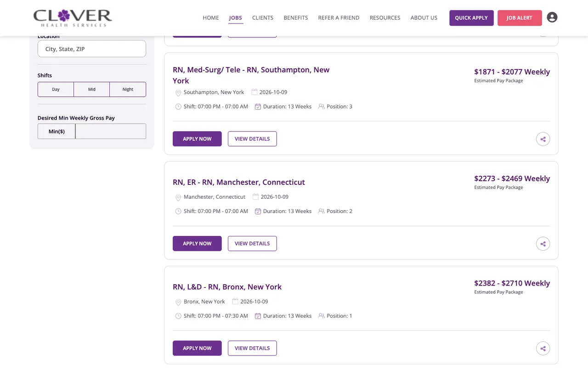View details of Southampton Med-Surg/Tele job
Screen dimensions: 588x368
click(x=252, y=139)
